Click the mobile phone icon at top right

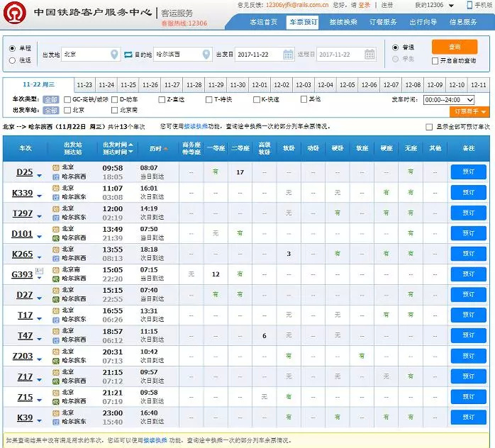[469, 6]
